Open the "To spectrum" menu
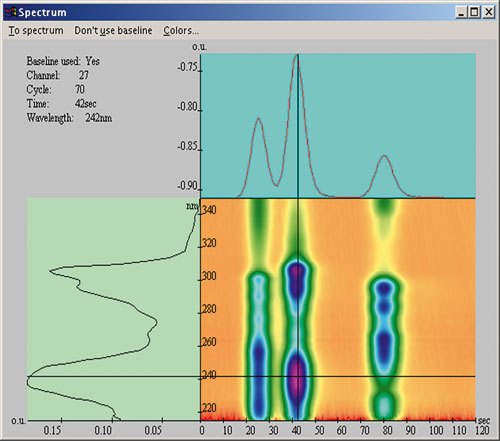This screenshot has width=500, height=441. point(36,30)
